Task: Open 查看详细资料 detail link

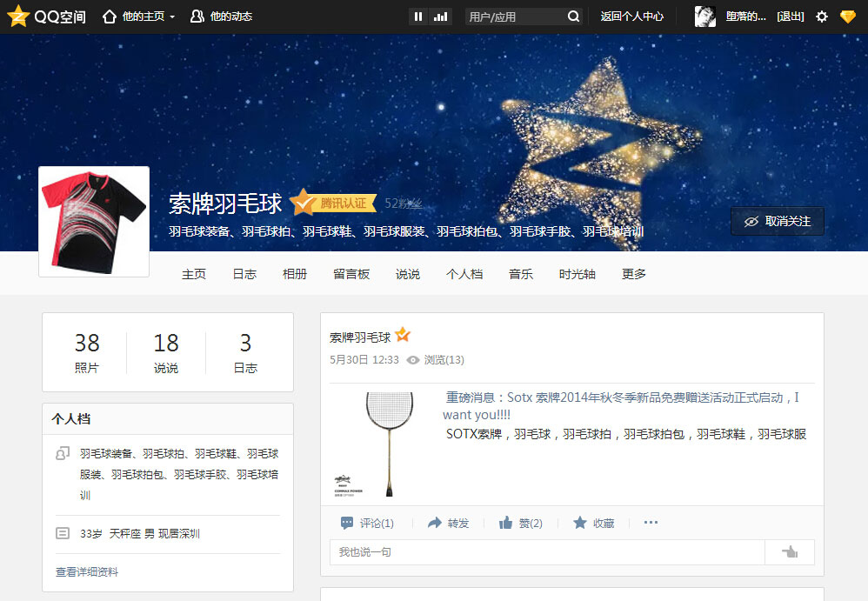Action: coord(87,572)
